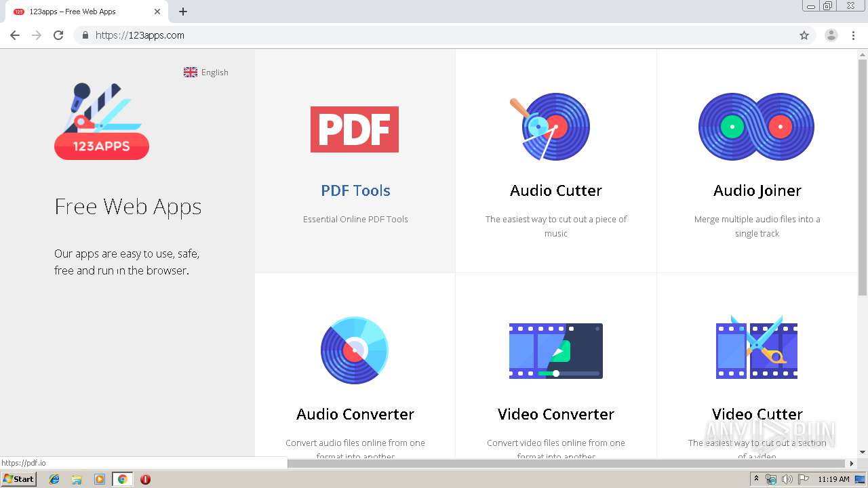
Task: Close the 123apps tab
Action: coord(157,12)
